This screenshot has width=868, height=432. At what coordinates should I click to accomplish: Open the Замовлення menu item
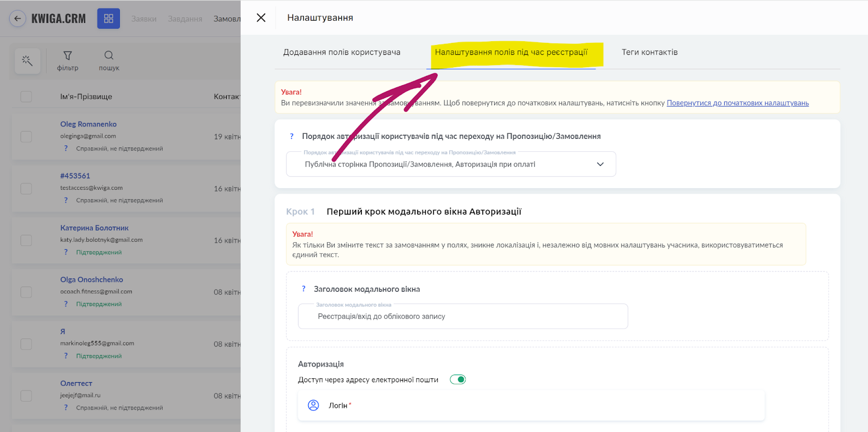pyautogui.click(x=227, y=19)
